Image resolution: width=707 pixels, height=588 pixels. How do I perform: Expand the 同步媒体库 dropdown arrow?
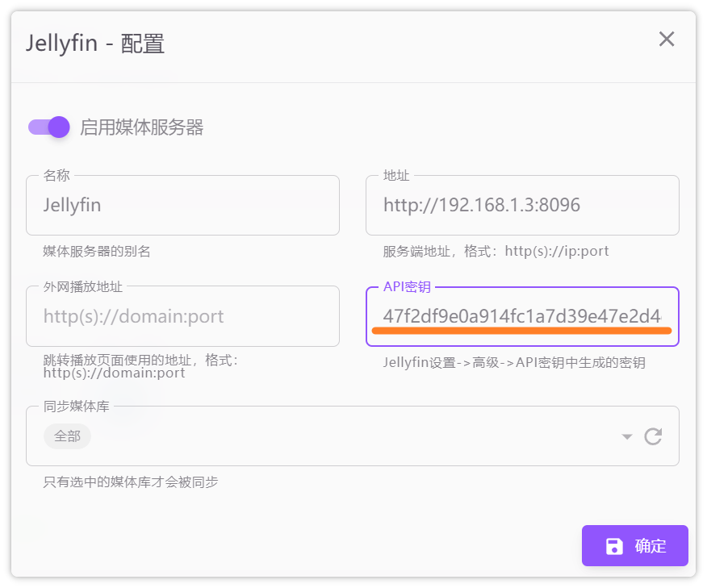[x=627, y=436]
